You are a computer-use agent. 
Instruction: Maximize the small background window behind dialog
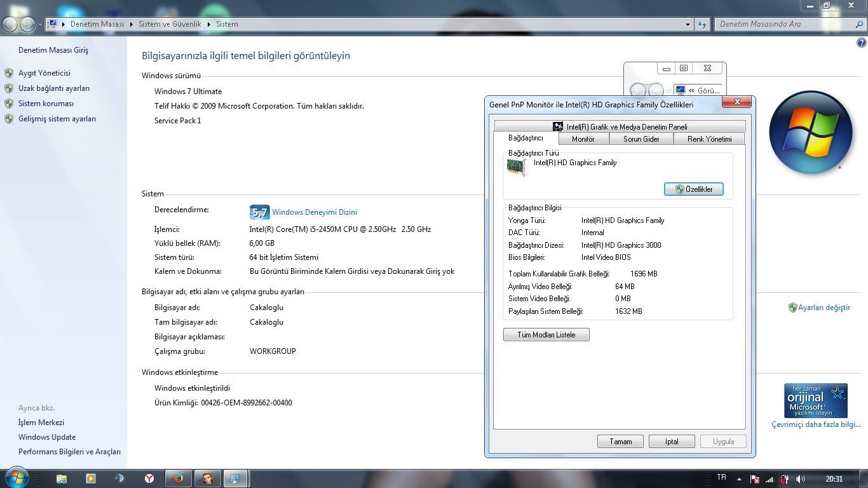(684, 68)
